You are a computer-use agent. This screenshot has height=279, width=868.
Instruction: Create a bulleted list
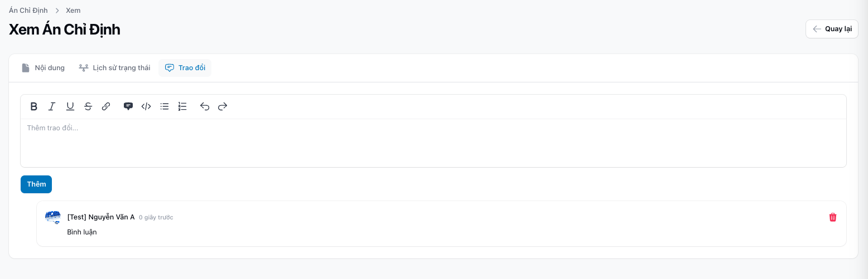point(165,106)
